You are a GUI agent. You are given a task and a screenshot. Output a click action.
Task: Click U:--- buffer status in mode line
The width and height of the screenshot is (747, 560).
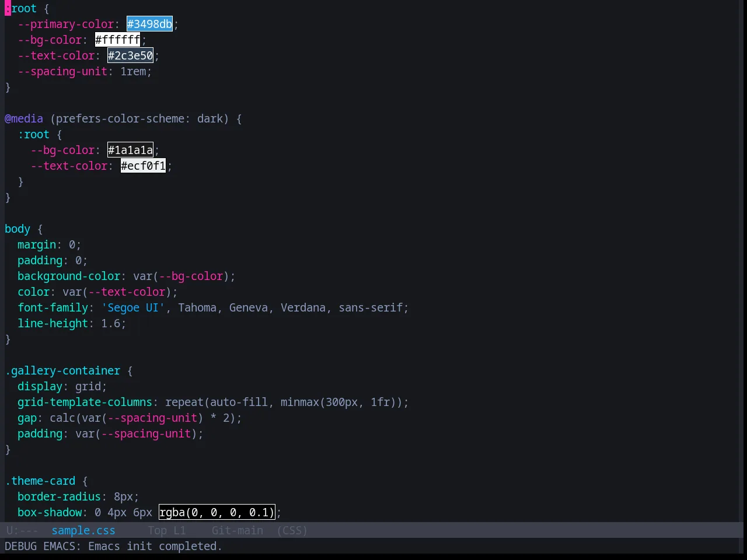[22, 530]
